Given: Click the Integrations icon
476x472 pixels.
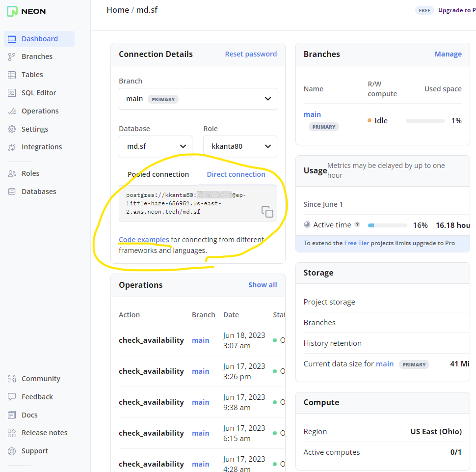Looking at the screenshot, I should pos(12,147).
